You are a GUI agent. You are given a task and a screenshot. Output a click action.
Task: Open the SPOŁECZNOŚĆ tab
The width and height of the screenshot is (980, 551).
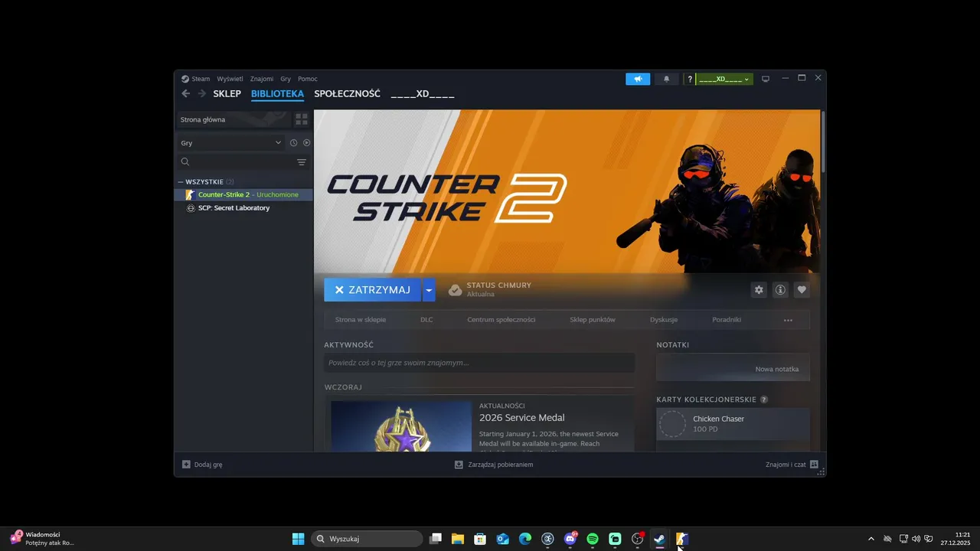coord(347,94)
